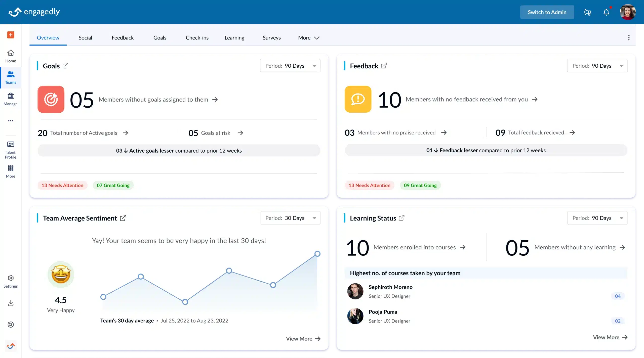644x358 pixels.
Task: Click the download icon in sidebar
Action: [11, 303]
